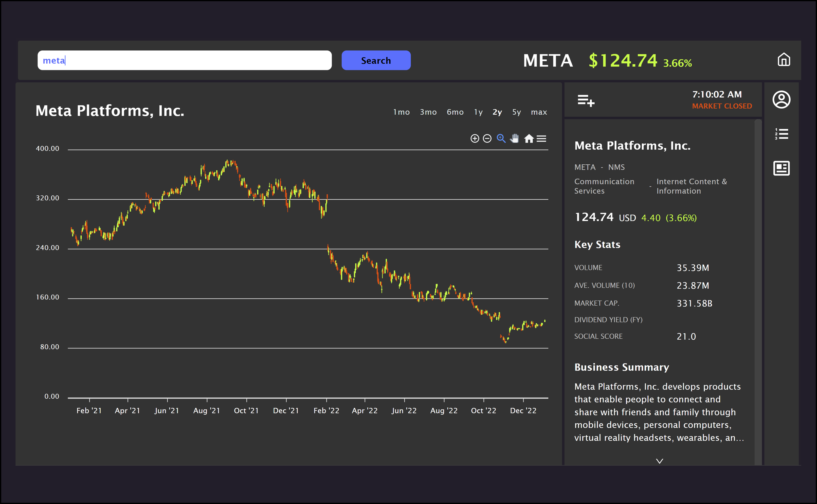Click the chart title Meta Platforms, Inc.
The width and height of the screenshot is (817, 504).
click(110, 111)
